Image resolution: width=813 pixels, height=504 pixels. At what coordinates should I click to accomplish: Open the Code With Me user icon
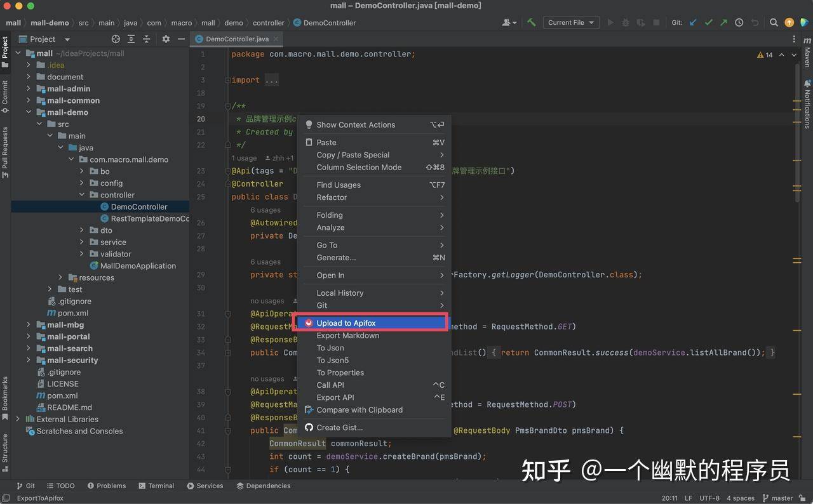click(509, 22)
